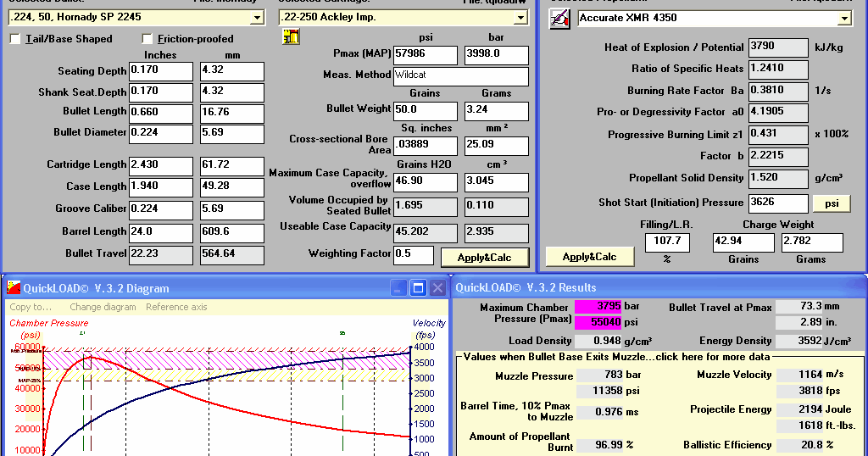Screen dimensions: 868x456
Task: Edit Bullet Weight grams field 3.24
Action: pos(497,111)
